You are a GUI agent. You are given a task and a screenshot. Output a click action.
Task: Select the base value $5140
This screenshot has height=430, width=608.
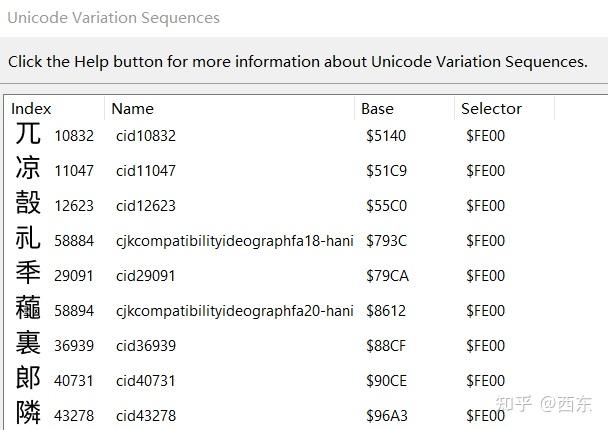click(x=386, y=136)
